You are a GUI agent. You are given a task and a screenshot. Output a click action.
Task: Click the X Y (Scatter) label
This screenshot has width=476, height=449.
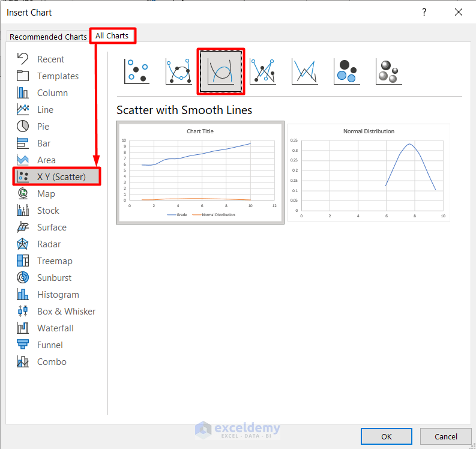pyautogui.click(x=61, y=176)
